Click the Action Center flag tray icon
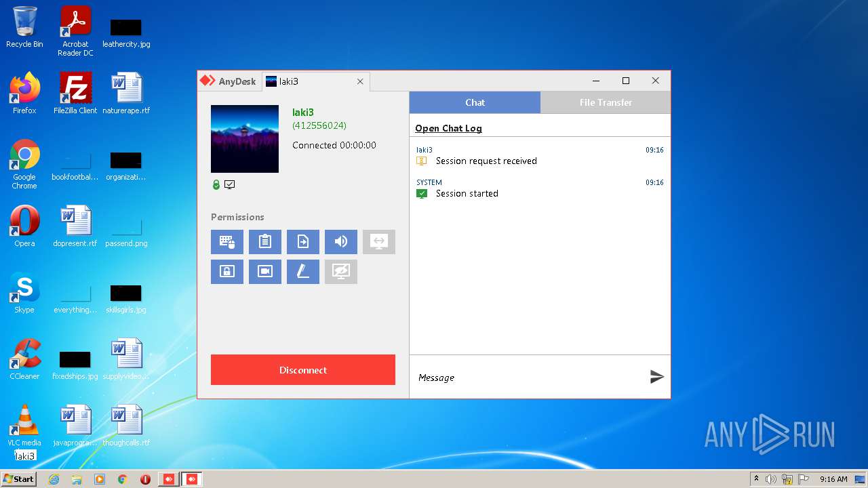 point(804,479)
